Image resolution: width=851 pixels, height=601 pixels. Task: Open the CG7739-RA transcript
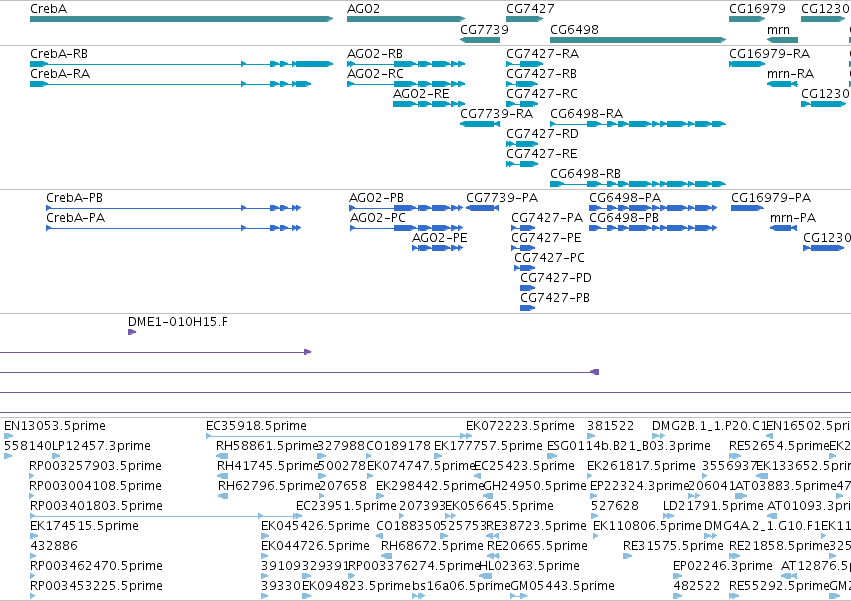point(480,124)
